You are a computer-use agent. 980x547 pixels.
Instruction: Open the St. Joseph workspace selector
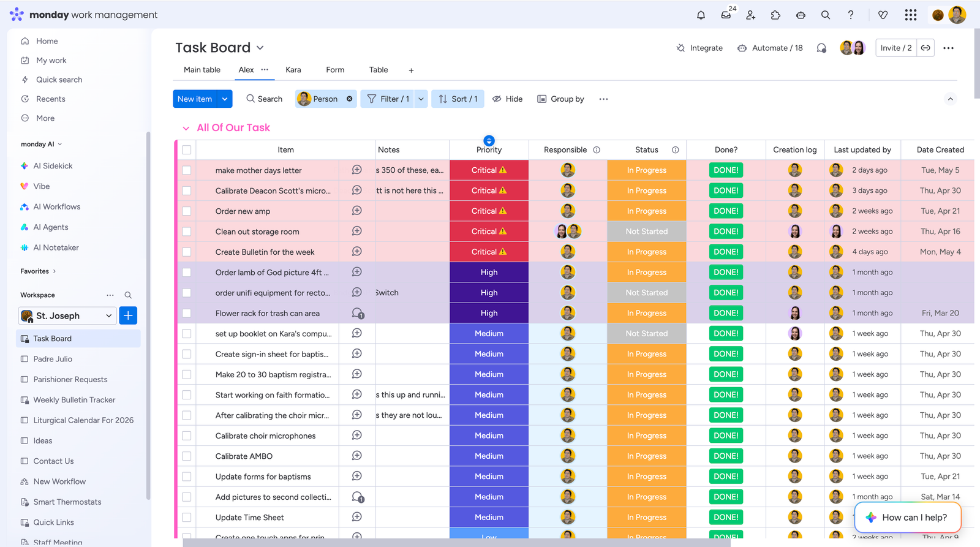pyautogui.click(x=67, y=315)
